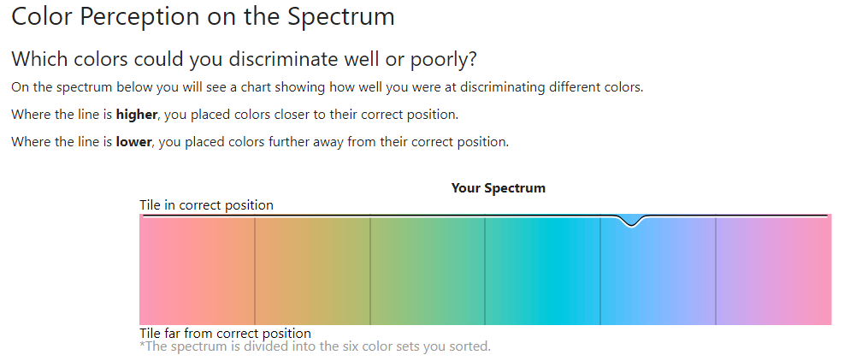Viewport: 868px width, 361px height.
Task: Click divider between teal and blue sets
Action: [x=600, y=271]
